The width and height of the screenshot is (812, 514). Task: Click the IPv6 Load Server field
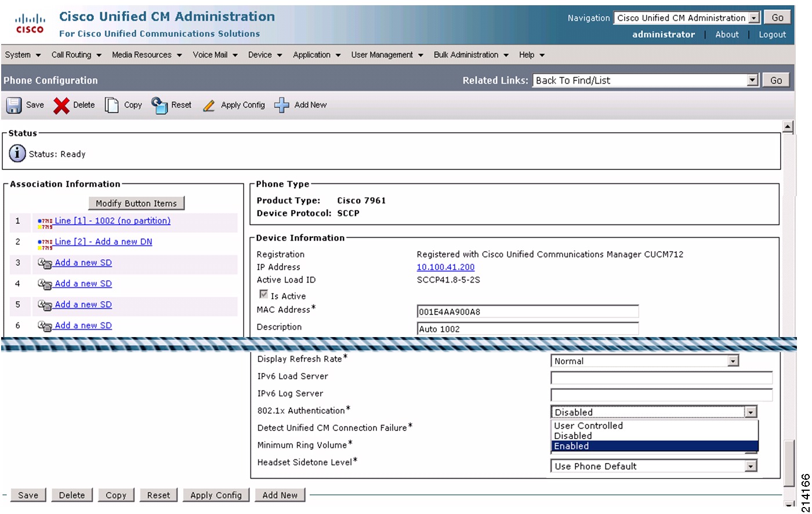pyautogui.click(x=662, y=378)
